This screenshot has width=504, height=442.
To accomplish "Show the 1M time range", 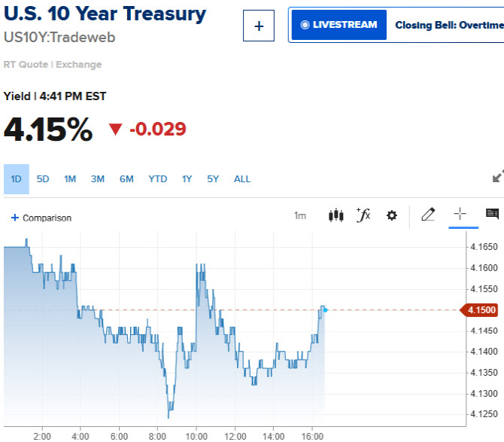I will (70, 179).
